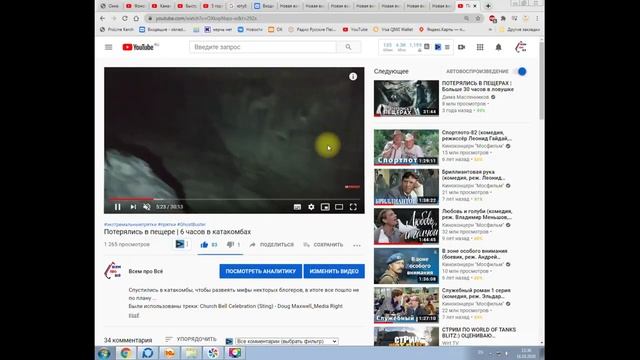The height and width of the screenshot is (360, 640).
Task: Click Chrome icon in the taskbar
Action: point(126,353)
